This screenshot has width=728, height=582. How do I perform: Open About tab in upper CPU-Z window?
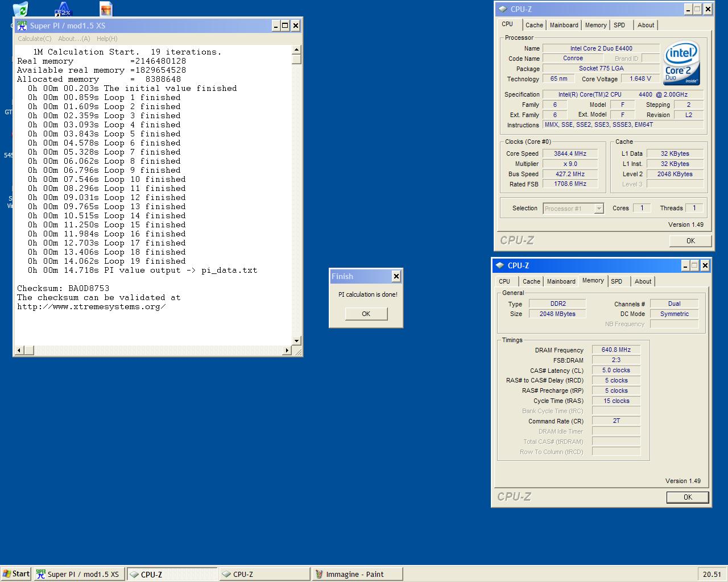click(x=646, y=25)
